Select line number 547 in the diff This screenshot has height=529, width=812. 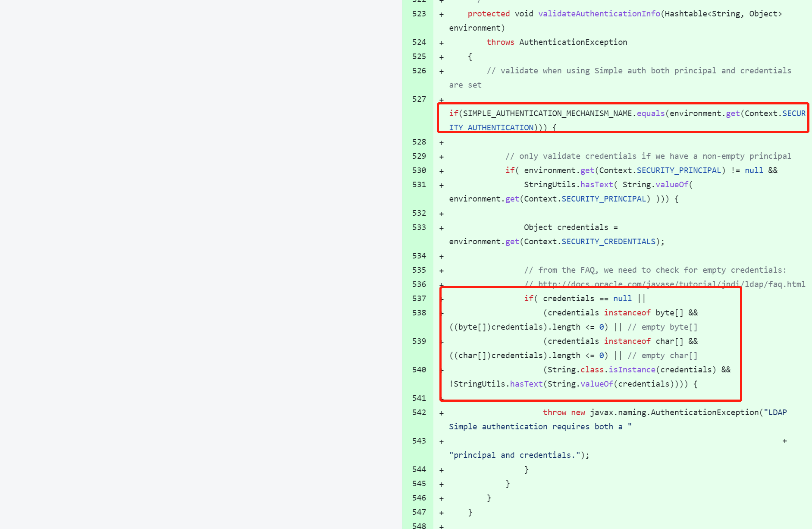tap(419, 512)
